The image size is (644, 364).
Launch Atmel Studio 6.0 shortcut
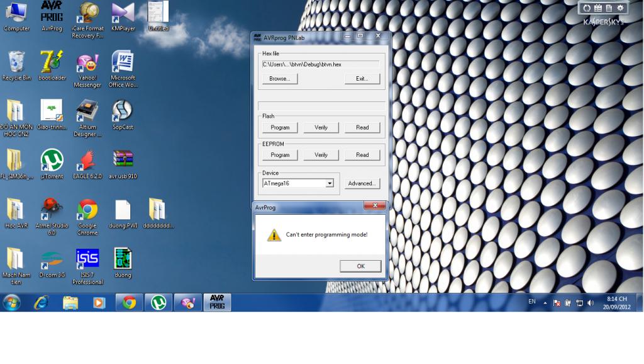(52, 217)
